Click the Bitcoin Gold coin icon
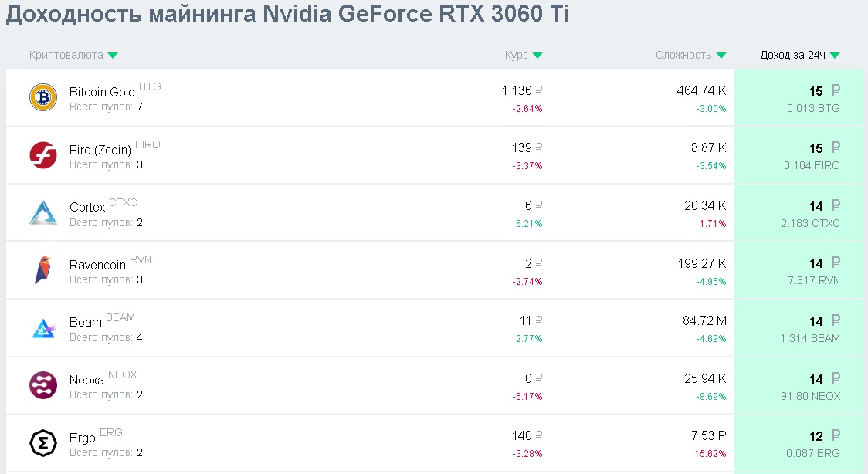This screenshot has width=868, height=474. pyautogui.click(x=43, y=98)
